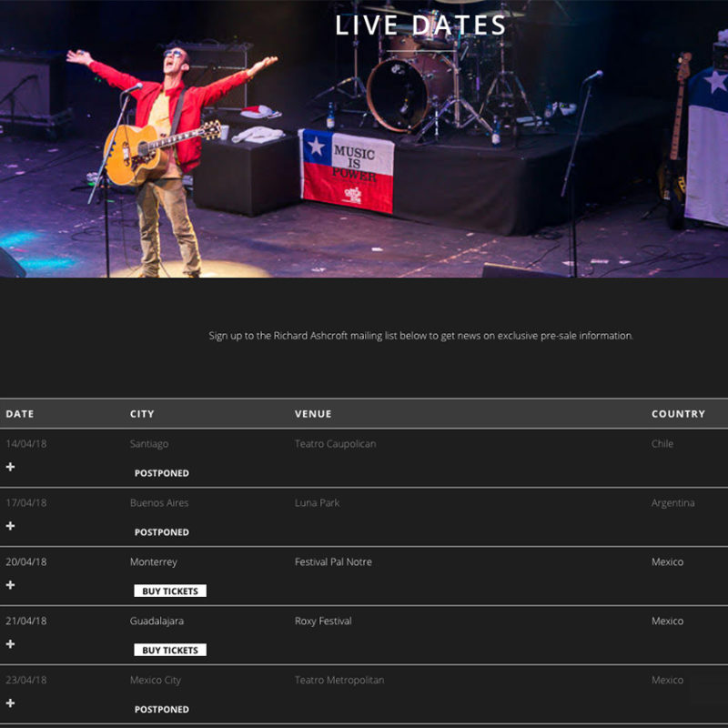Image resolution: width=728 pixels, height=728 pixels.
Task: Select the Luna Park venue text
Action: 317,503
